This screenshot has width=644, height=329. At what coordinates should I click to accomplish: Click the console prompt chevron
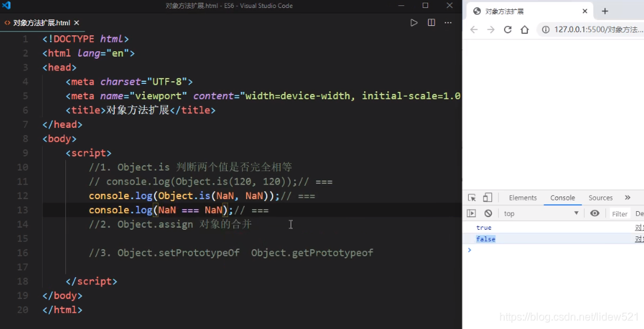pyautogui.click(x=469, y=250)
